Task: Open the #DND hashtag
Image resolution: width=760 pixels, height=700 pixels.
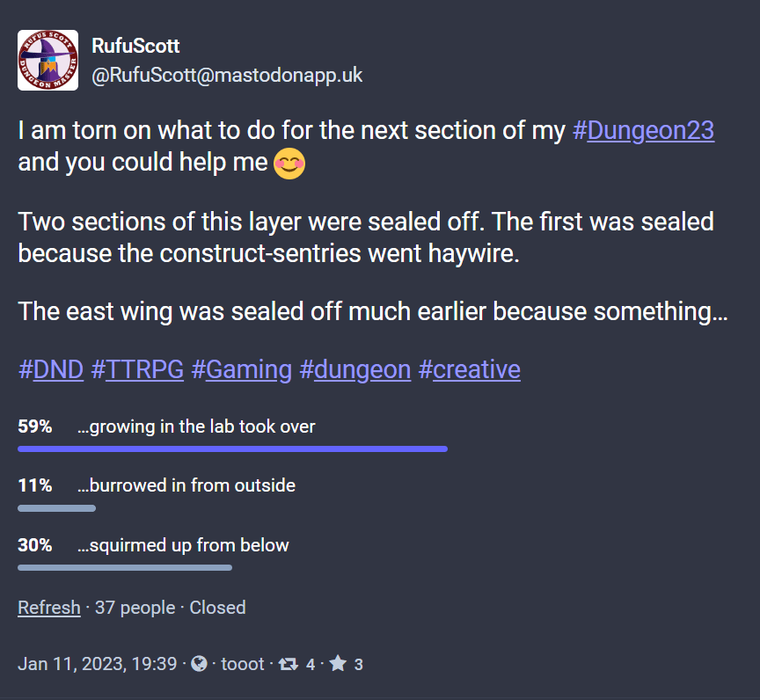Action: [x=51, y=369]
